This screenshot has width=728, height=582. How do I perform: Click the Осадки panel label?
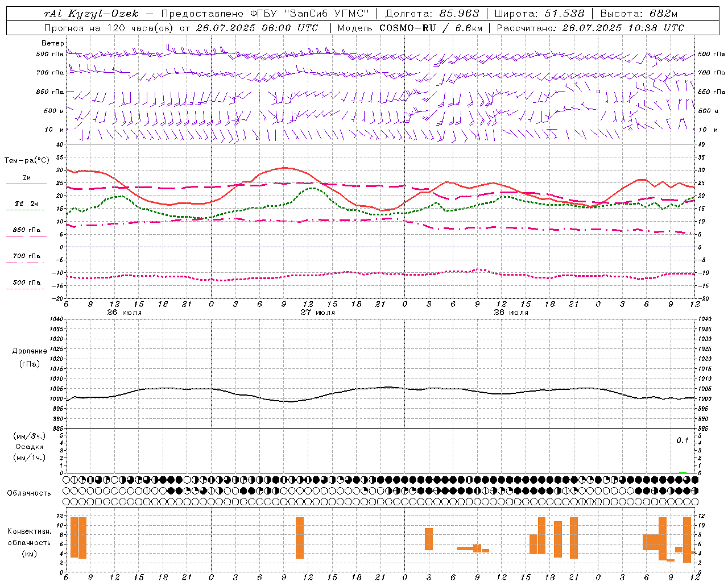click(x=30, y=447)
